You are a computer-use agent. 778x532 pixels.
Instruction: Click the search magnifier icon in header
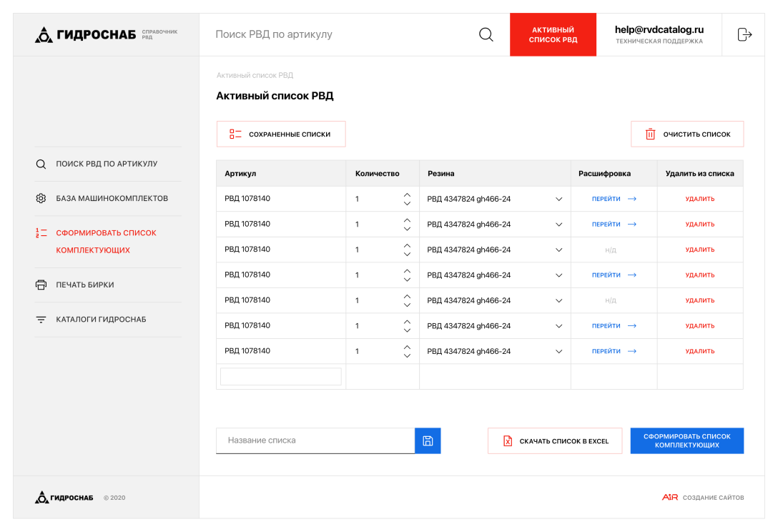tap(486, 34)
